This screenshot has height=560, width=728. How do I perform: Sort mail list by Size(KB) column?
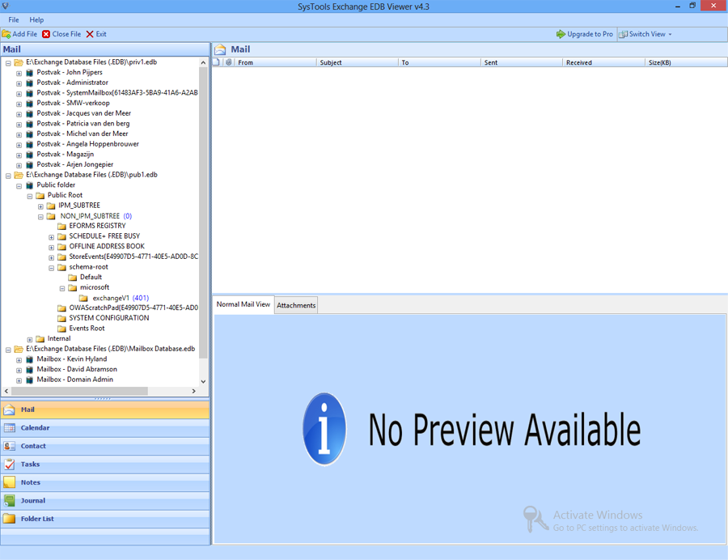(686, 62)
